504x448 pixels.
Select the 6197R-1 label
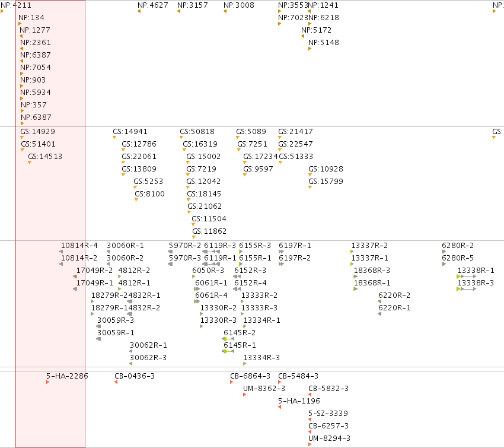[295, 246]
